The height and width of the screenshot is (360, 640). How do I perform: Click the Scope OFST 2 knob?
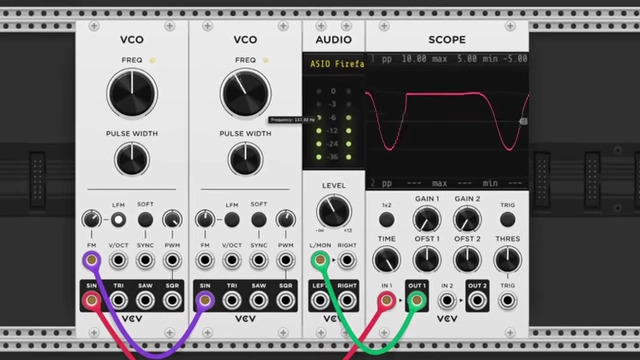click(x=467, y=260)
